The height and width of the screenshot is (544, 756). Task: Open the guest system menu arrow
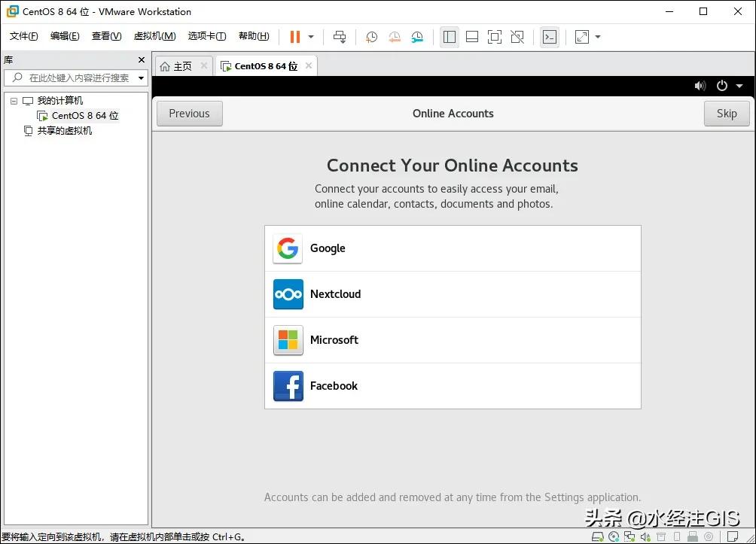739,86
